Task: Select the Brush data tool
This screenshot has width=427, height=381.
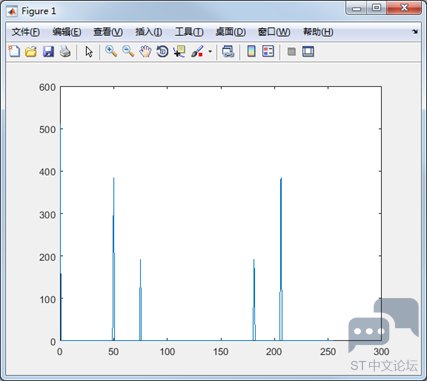Action: pos(197,52)
